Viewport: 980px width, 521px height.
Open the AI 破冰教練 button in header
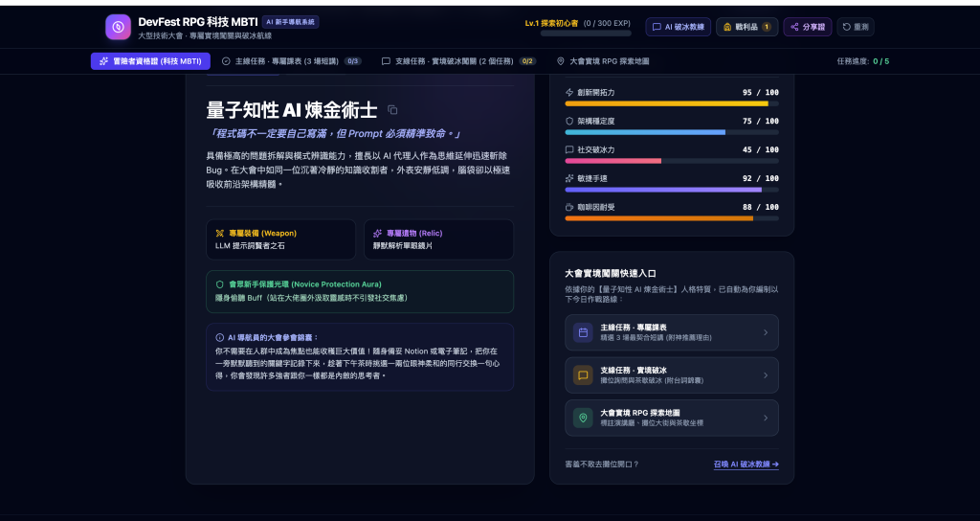pyautogui.click(x=679, y=27)
